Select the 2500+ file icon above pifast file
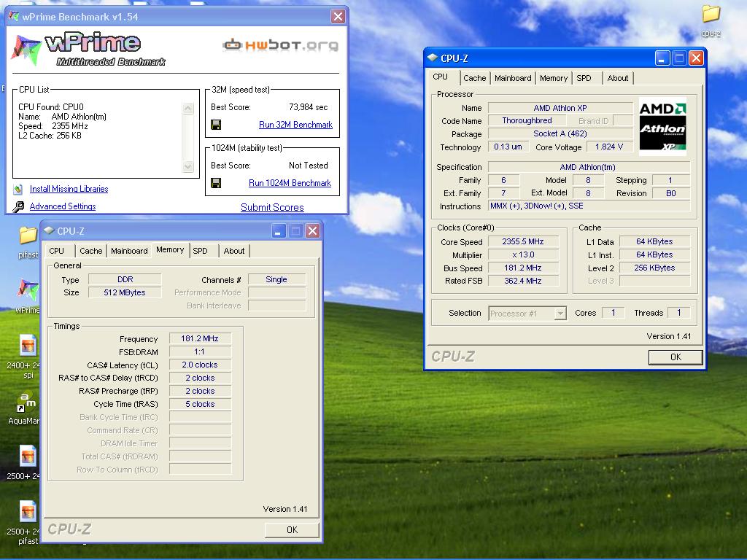Image resolution: width=747 pixels, height=560 pixels. [28, 456]
